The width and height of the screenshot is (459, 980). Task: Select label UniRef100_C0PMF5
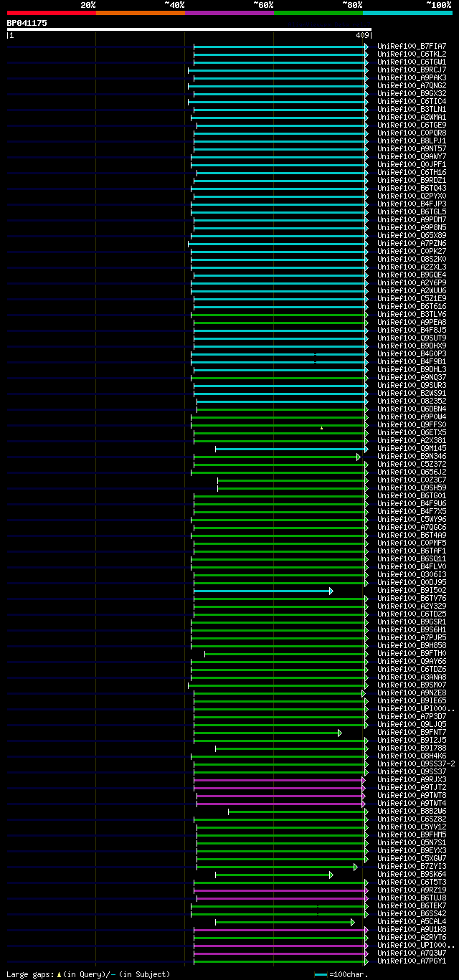pos(412,543)
